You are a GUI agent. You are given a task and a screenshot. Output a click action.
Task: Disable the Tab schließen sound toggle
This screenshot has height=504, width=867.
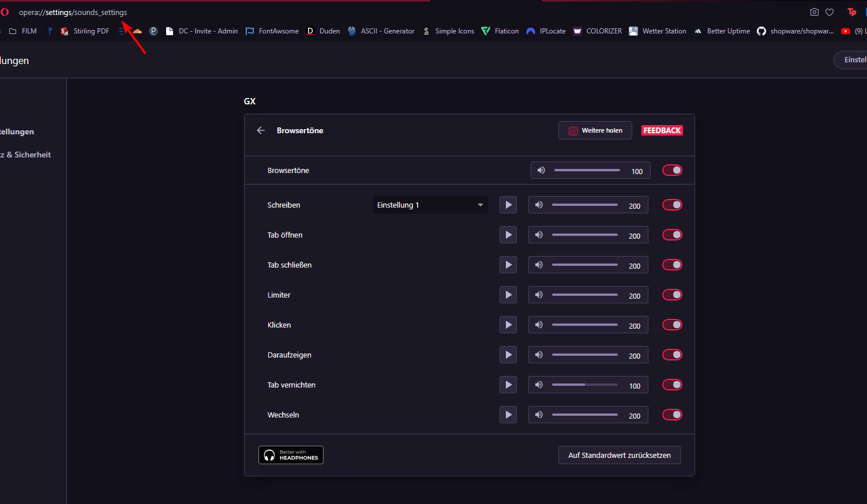click(672, 265)
